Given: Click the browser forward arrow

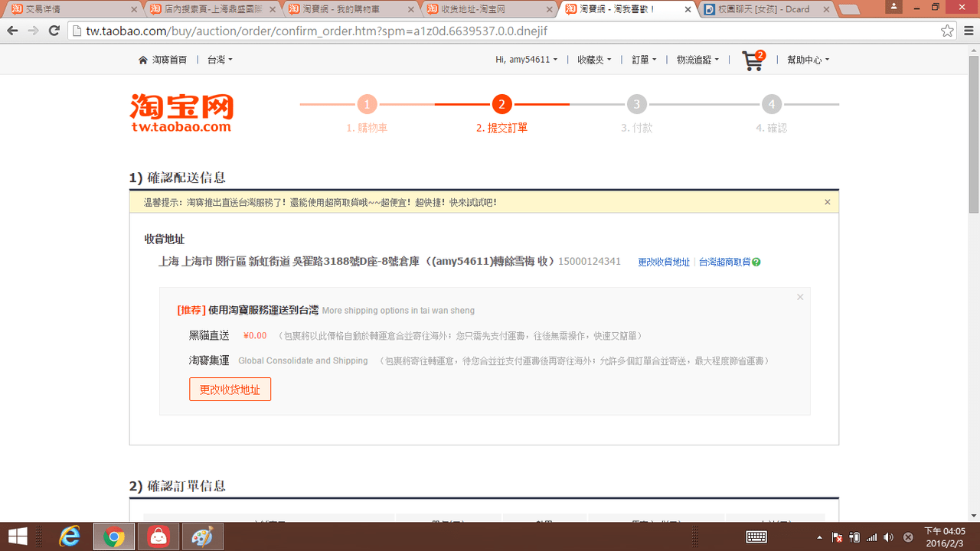Looking at the screenshot, I should [33, 31].
